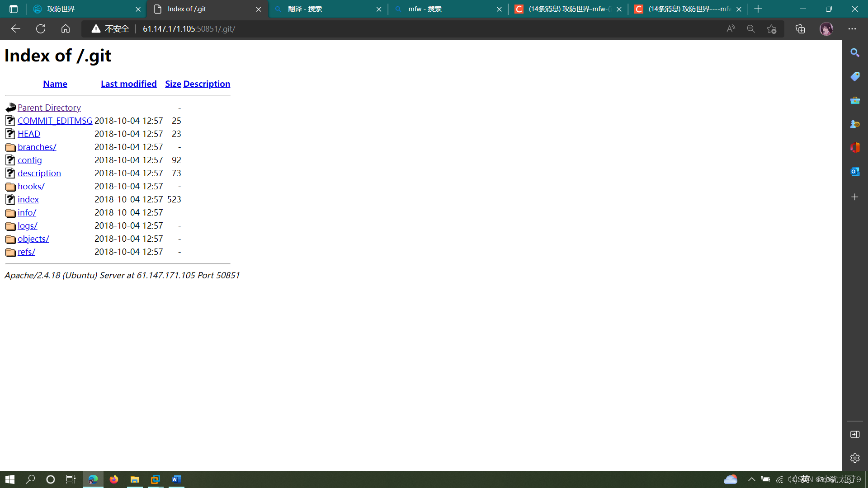Click the read aloud icon in address bar
Viewport: 868px width, 488px height.
pyautogui.click(x=731, y=29)
